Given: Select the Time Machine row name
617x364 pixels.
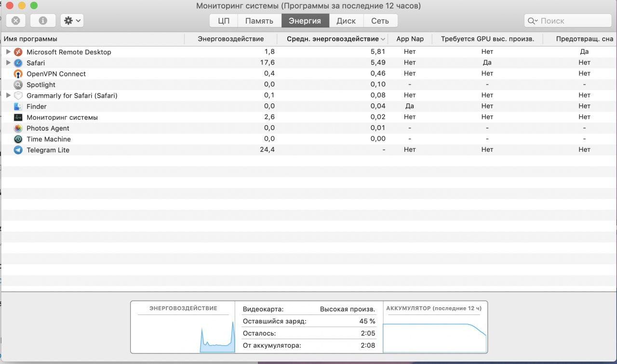Looking at the screenshot, I should [x=49, y=139].
